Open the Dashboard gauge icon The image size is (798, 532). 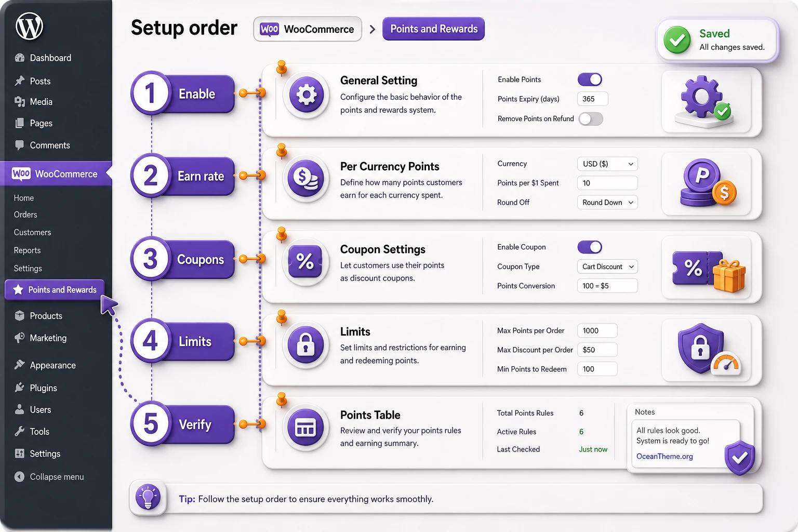[20, 58]
